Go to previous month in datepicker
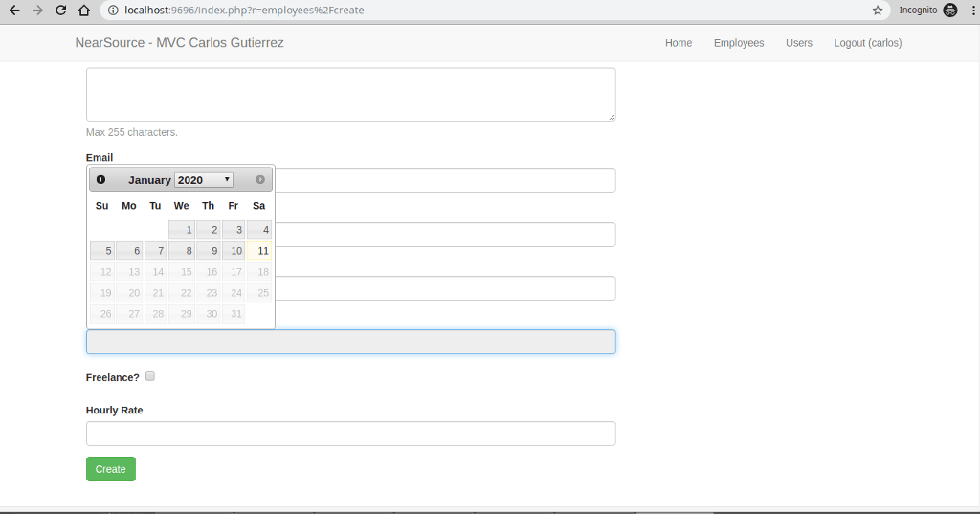The height and width of the screenshot is (514, 980). [100, 179]
